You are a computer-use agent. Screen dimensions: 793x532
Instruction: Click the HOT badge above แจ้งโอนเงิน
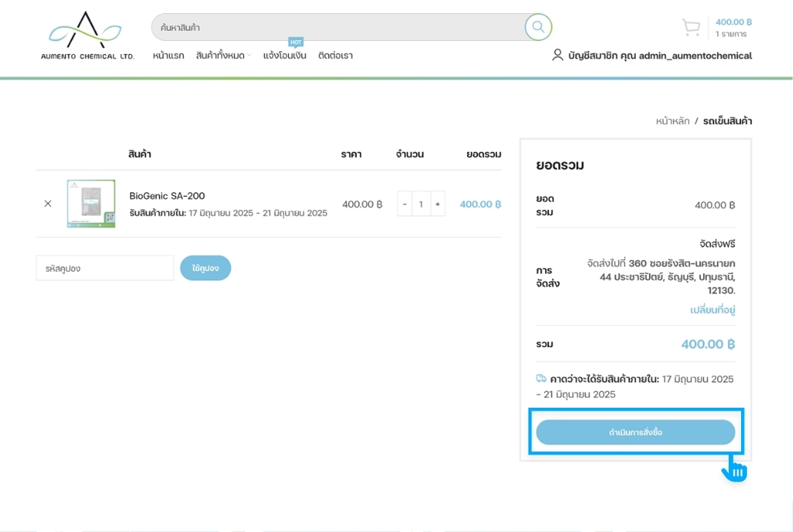[296, 42]
